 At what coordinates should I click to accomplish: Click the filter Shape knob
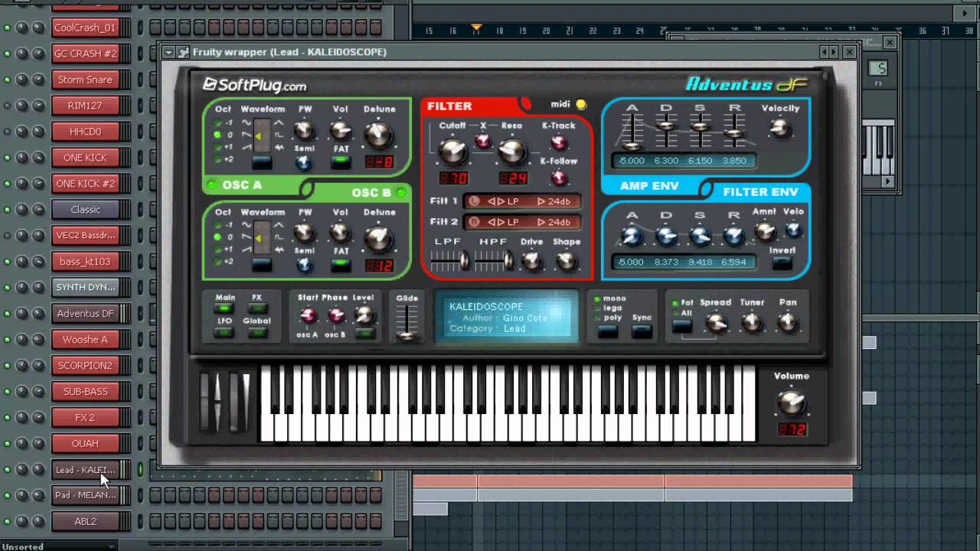pyautogui.click(x=566, y=262)
